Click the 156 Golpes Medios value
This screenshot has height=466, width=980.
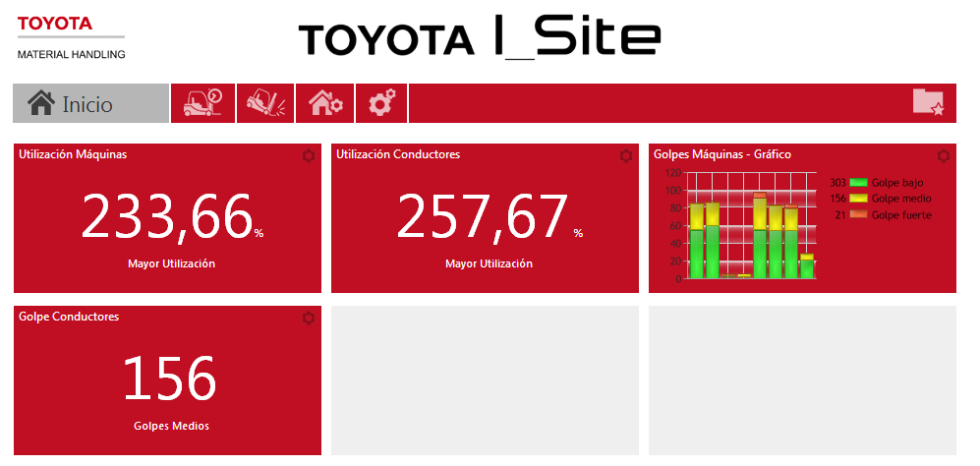[168, 379]
